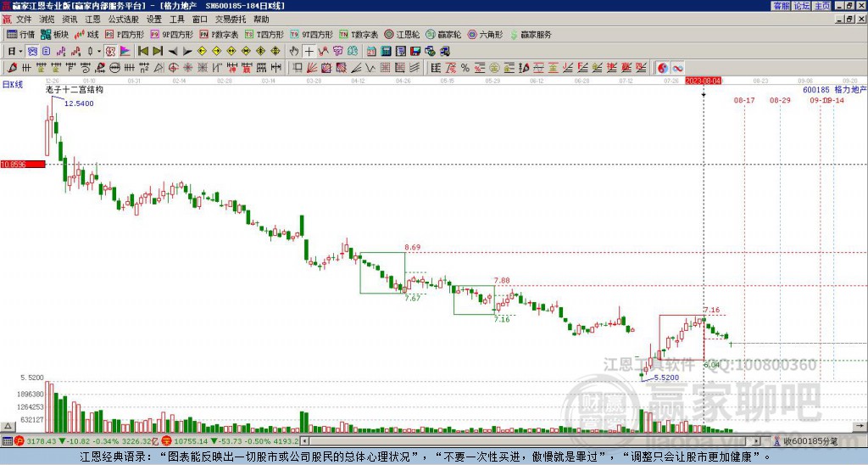Viewport: 868px width, 465px height.
Task: Open the calculator icon
Action: pos(386,52)
